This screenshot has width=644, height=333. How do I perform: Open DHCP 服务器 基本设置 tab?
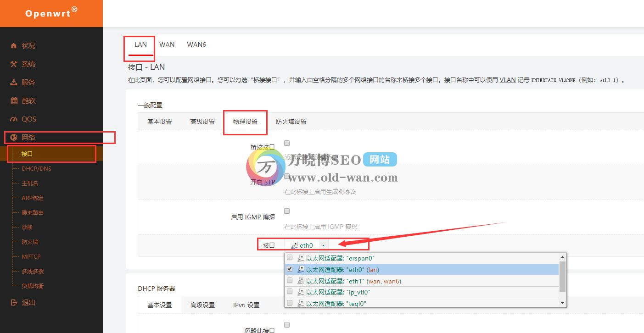160,305
